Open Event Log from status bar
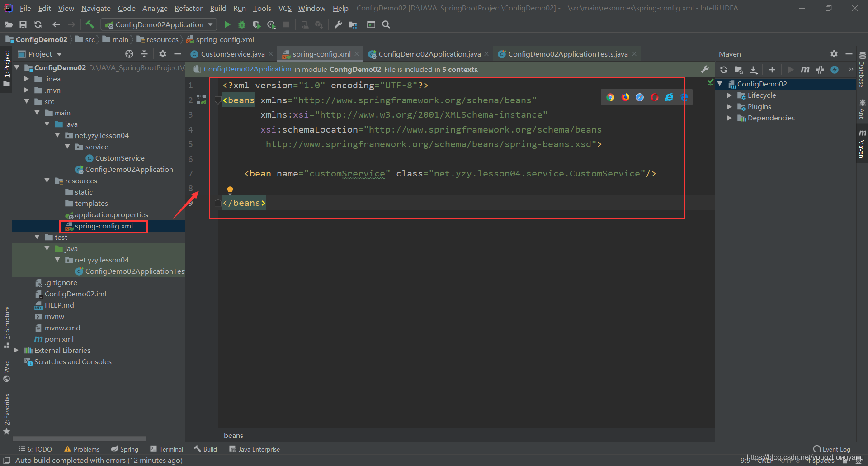868x466 pixels. click(832, 449)
